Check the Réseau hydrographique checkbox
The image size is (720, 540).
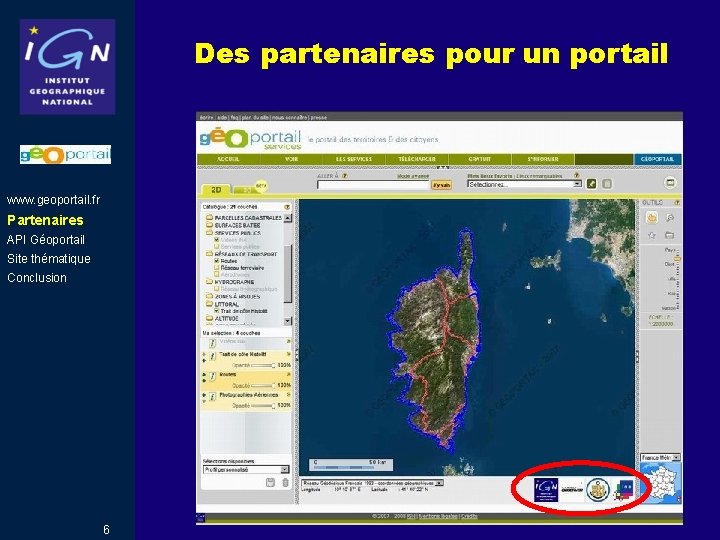pos(217,289)
